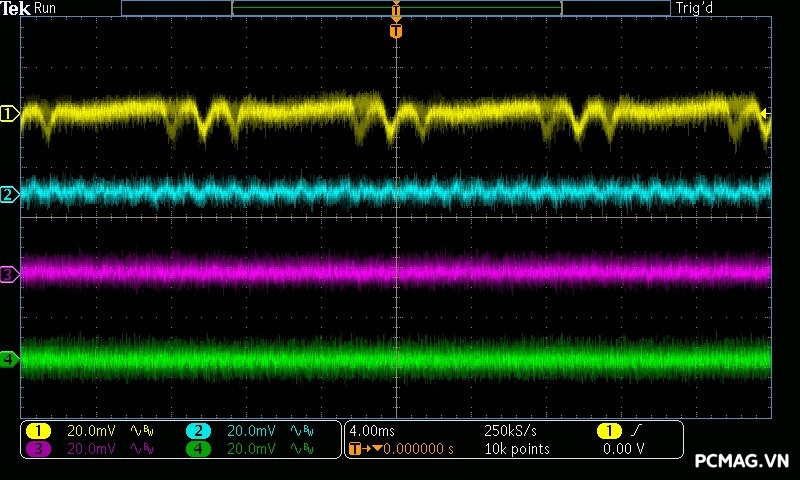Click the Tek logo
The width and height of the screenshot is (800, 480).
pyautogui.click(x=15, y=8)
